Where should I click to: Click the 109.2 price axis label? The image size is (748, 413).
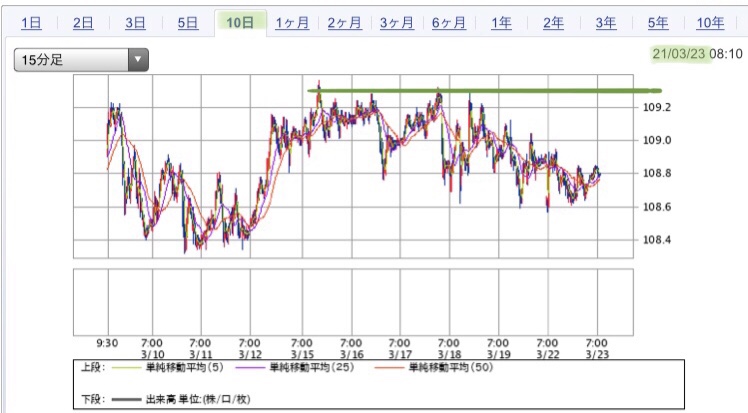tap(657, 107)
